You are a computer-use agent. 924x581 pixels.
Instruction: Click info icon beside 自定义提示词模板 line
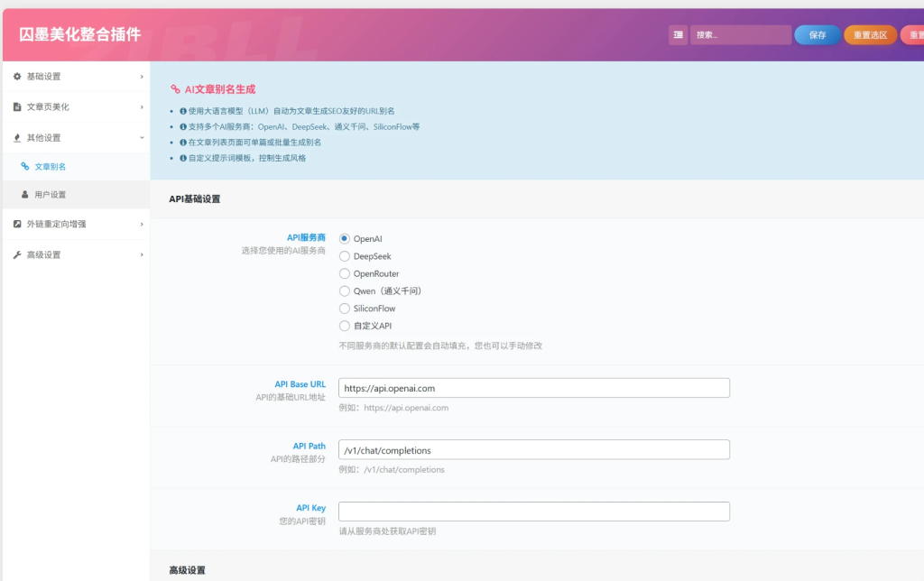[x=183, y=158]
